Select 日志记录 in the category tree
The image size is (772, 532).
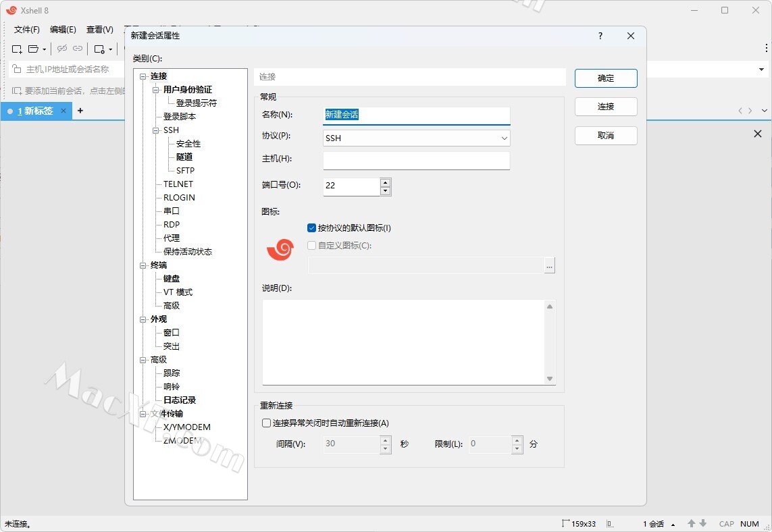point(180,400)
